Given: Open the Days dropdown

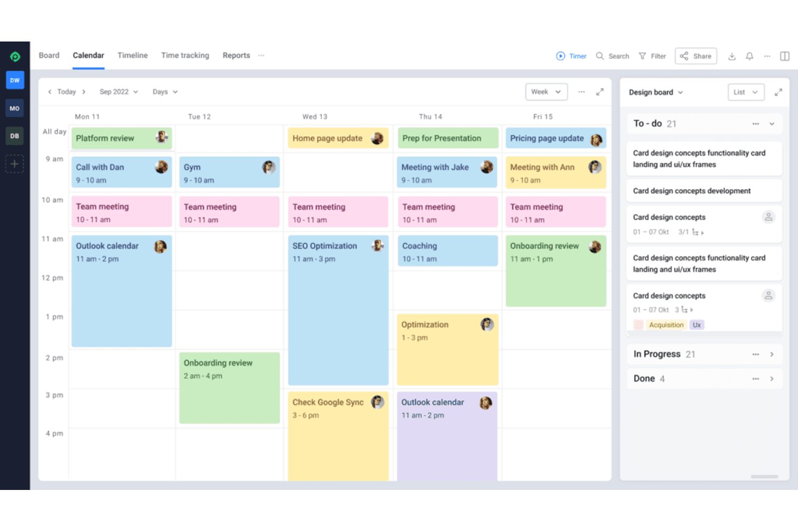Looking at the screenshot, I should (165, 92).
